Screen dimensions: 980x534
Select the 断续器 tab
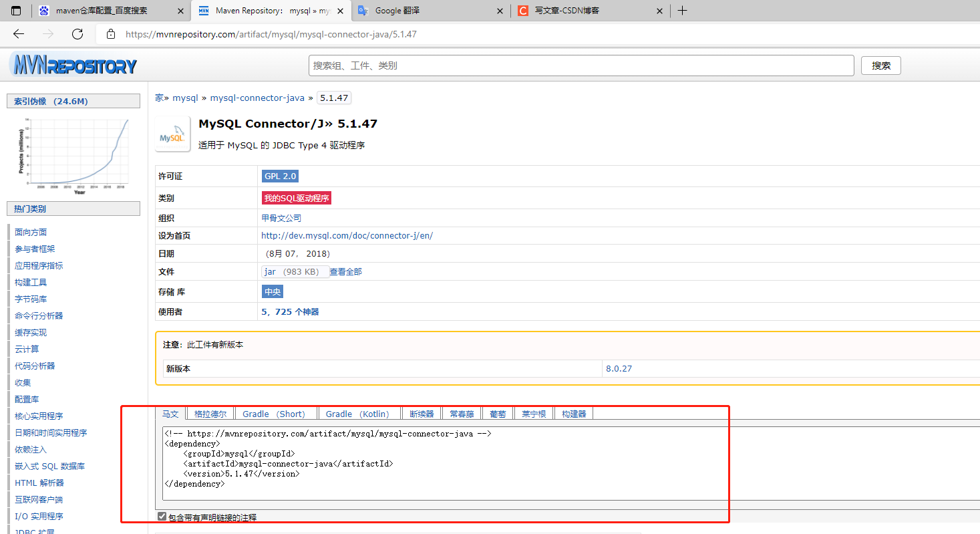tap(422, 414)
